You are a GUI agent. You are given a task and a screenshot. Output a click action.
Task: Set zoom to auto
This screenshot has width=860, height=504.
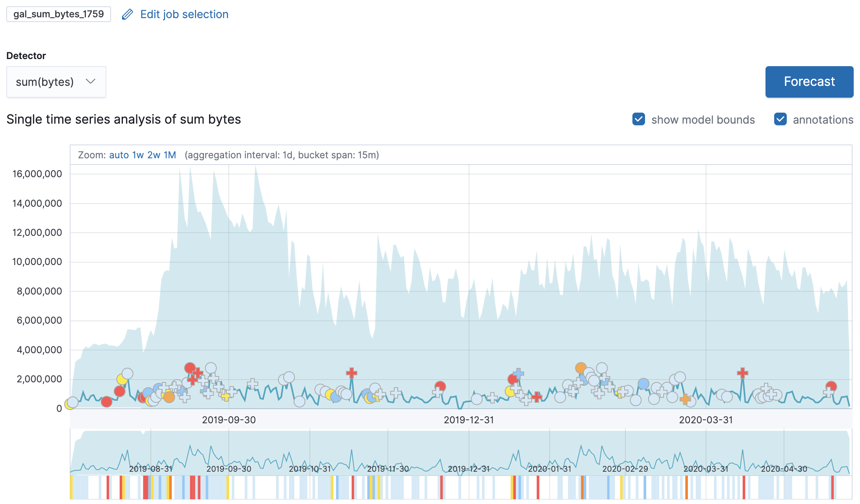point(119,155)
